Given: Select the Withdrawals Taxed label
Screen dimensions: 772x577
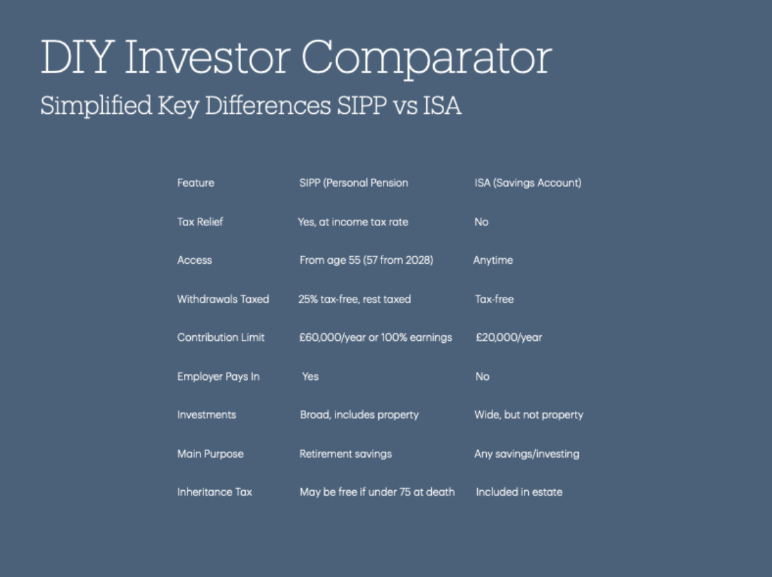Looking at the screenshot, I should tap(223, 299).
